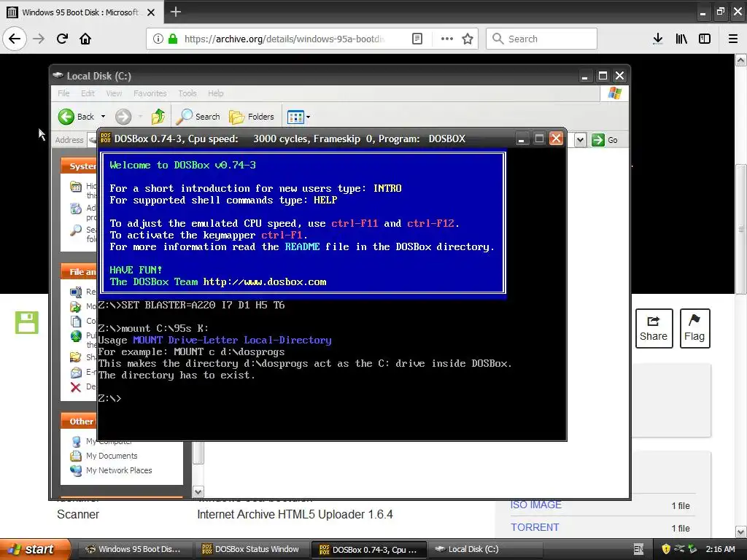The height and width of the screenshot is (560, 747).
Task: Collapse the File and Folder Tasks header
Action: 79,271
